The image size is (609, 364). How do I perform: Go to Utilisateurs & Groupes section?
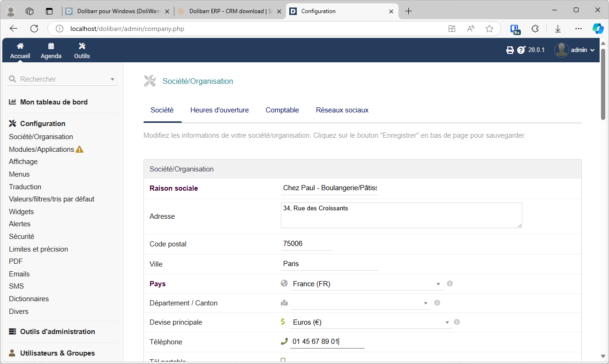coord(57,353)
